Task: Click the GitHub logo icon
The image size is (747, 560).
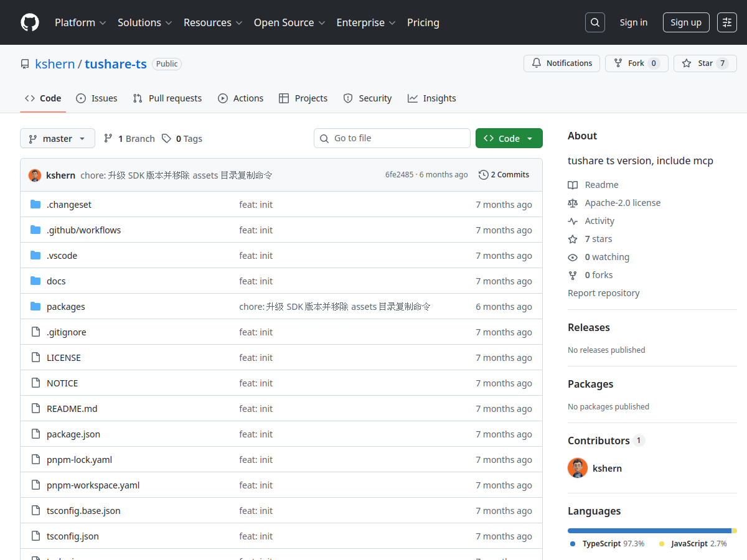Action: pyautogui.click(x=30, y=22)
